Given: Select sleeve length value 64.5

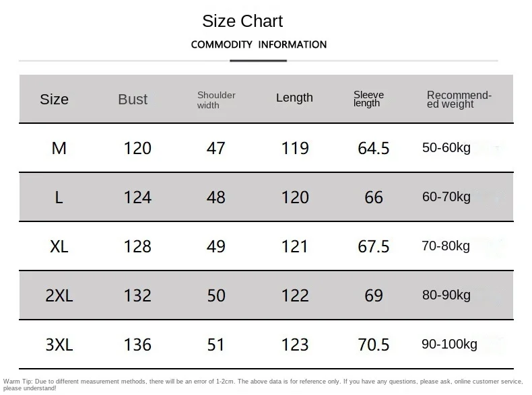Looking at the screenshot, I should pos(374,149).
